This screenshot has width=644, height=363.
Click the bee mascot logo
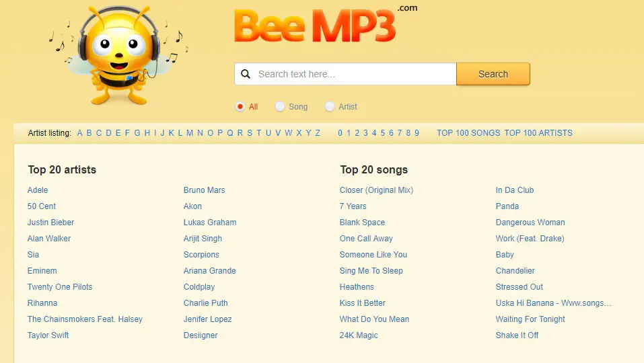click(x=118, y=54)
